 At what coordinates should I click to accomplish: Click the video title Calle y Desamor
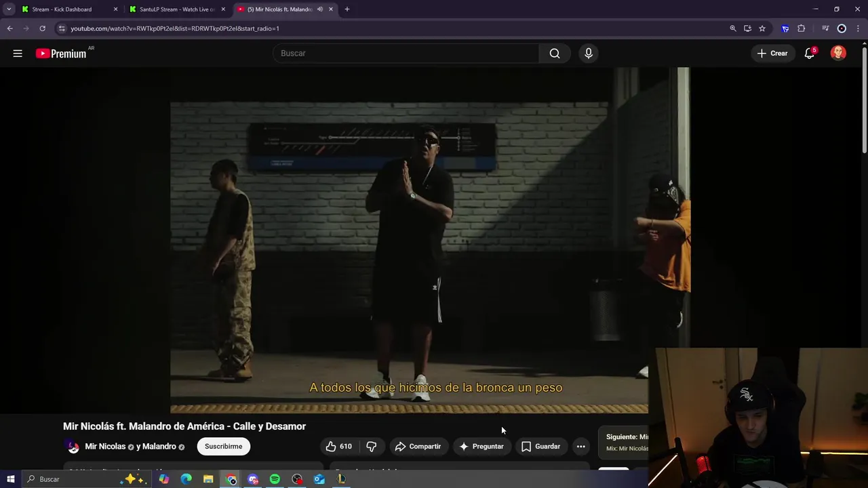[x=184, y=426]
